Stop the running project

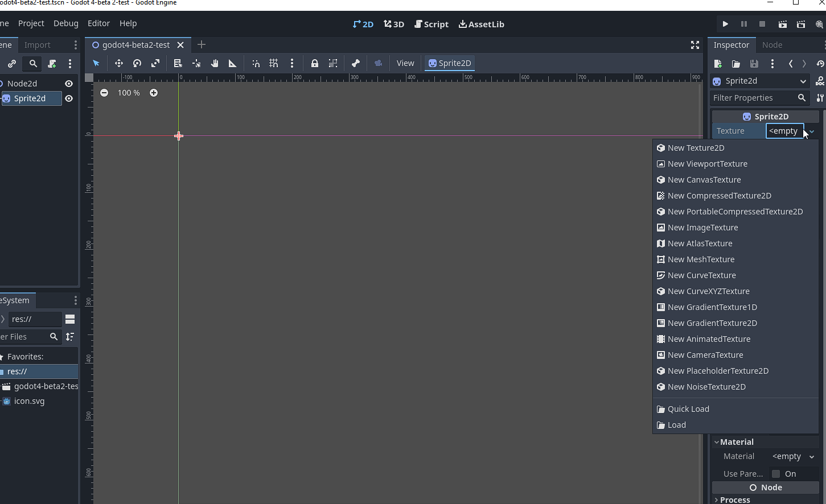(762, 24)
